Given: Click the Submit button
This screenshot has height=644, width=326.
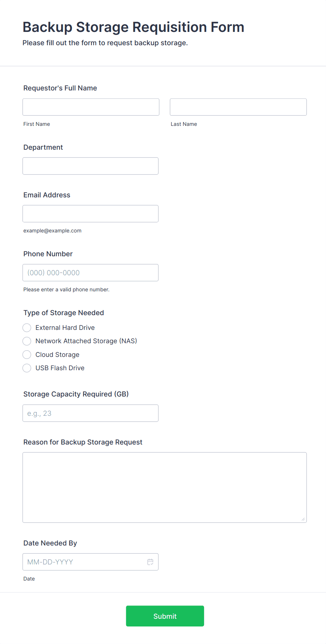Looking at the screenshot, I should pos(165,616).
